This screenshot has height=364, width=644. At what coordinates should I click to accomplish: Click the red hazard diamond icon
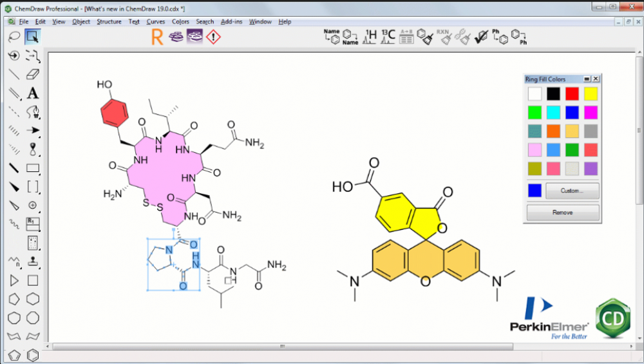[213, 37]
